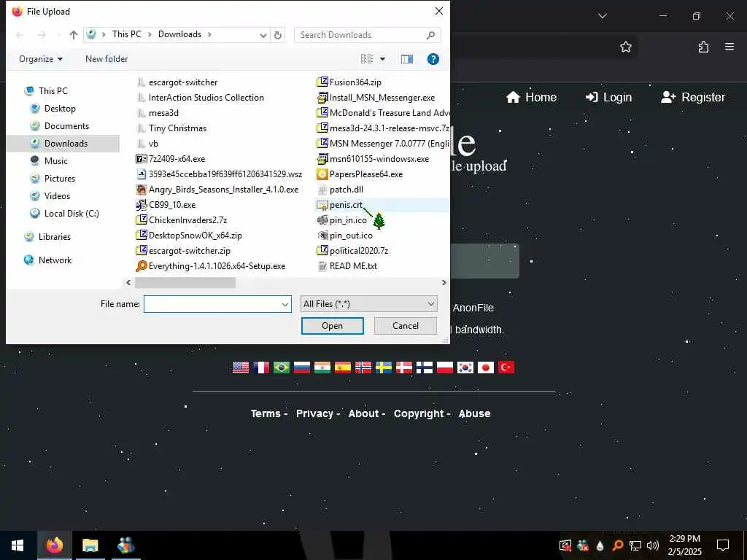Click the Up one level arrow icon
The image size is (747, 560).
click(x=74, y=35)
